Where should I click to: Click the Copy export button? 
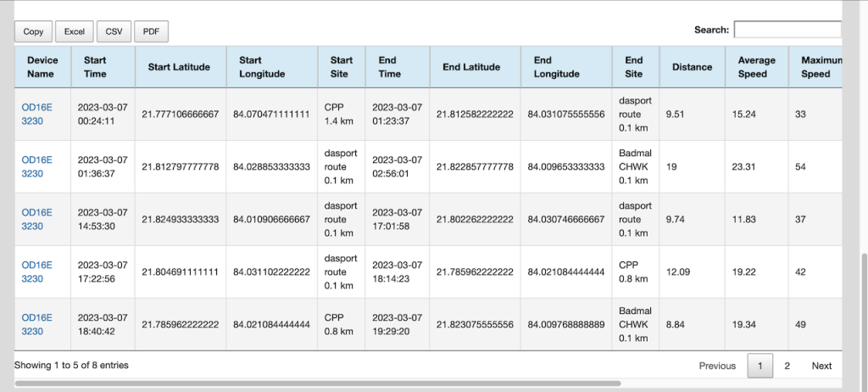33,31
